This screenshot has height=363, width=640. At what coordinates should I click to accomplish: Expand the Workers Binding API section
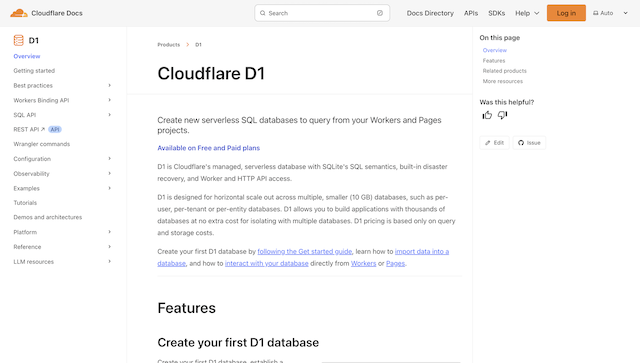click(109, 100)
